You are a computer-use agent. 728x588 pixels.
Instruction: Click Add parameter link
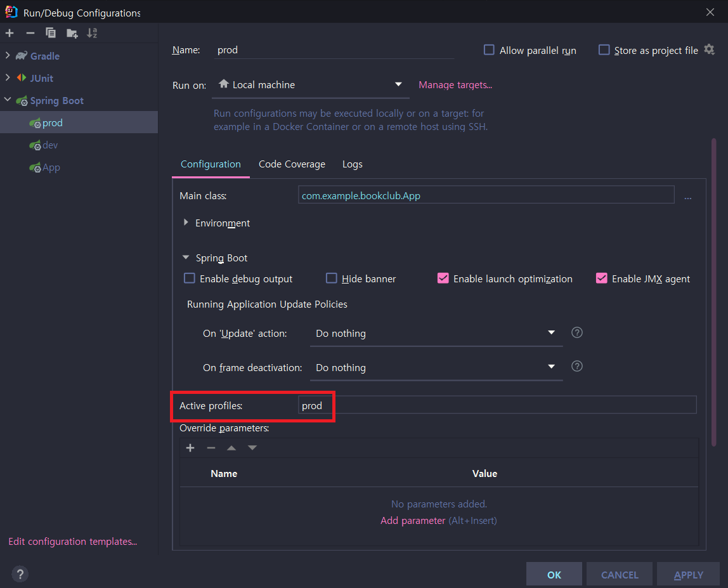[413, 521]
